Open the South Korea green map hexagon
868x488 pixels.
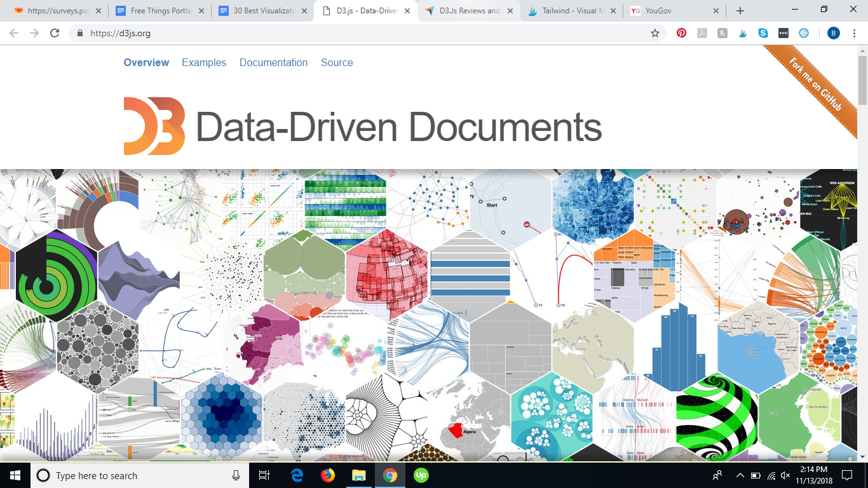(799, 416)
